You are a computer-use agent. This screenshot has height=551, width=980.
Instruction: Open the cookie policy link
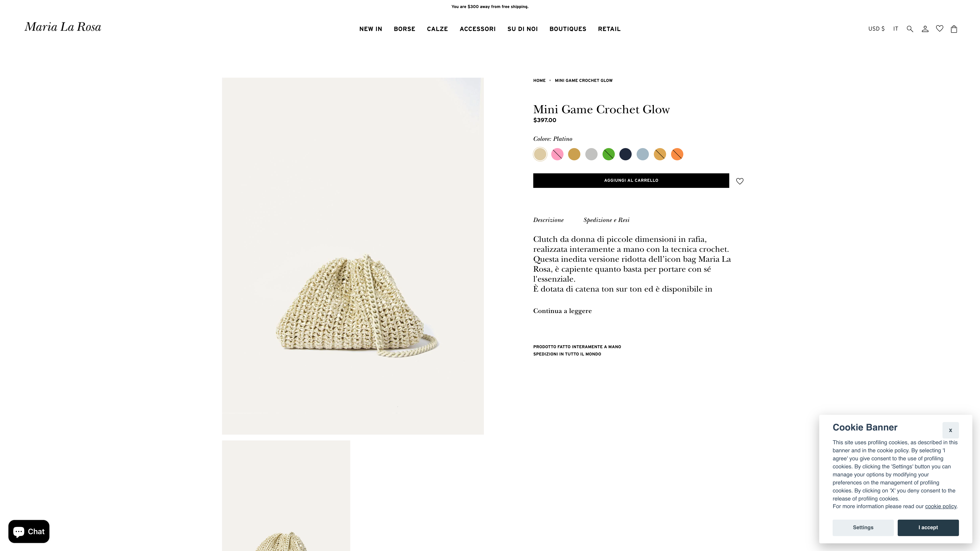click(x=940, y=506)
